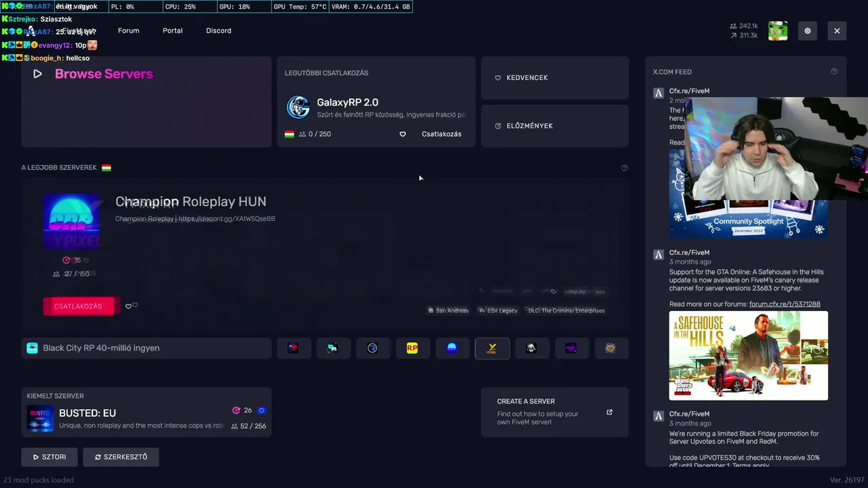Open the Kedvencek favorites panel
The height and width of the screenshot is (488, 868).
tap(555, 78)
